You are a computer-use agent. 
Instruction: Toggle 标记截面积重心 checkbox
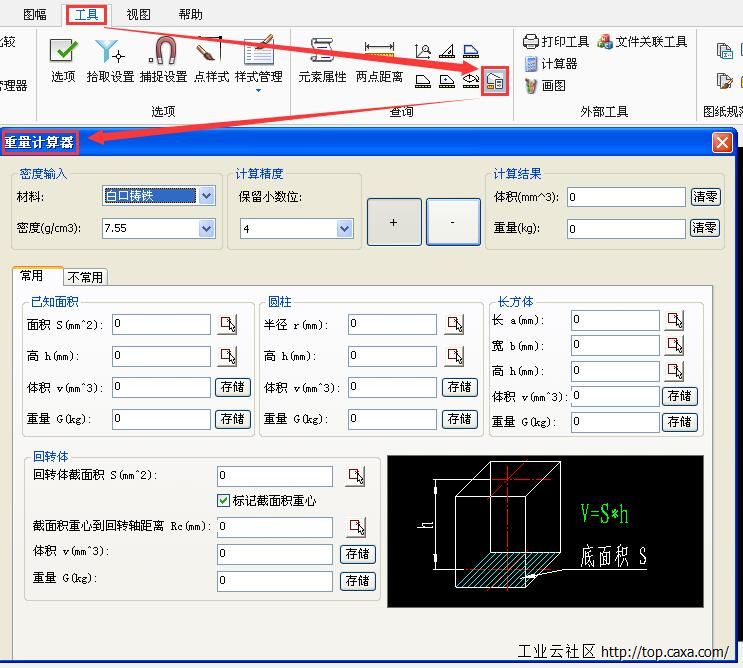(224, 500)
